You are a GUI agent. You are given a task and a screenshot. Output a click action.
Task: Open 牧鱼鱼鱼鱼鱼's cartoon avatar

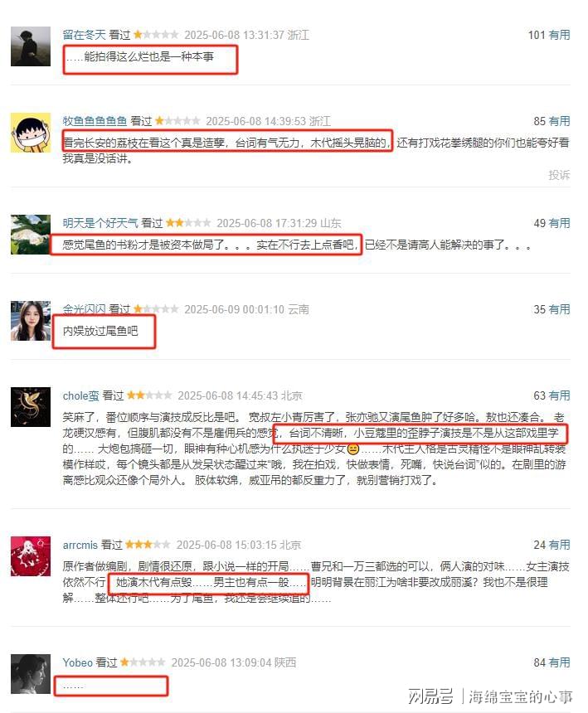(x=31, y=133)
